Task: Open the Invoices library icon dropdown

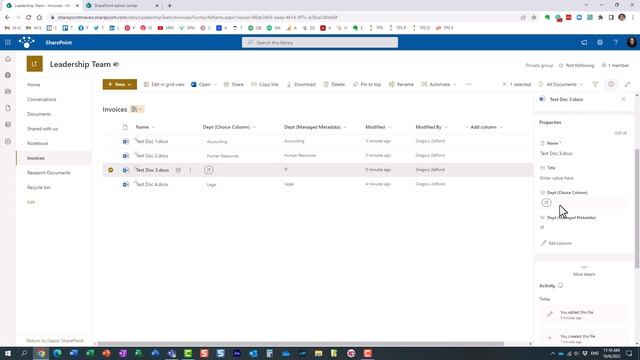Action: tap(137, 109)
